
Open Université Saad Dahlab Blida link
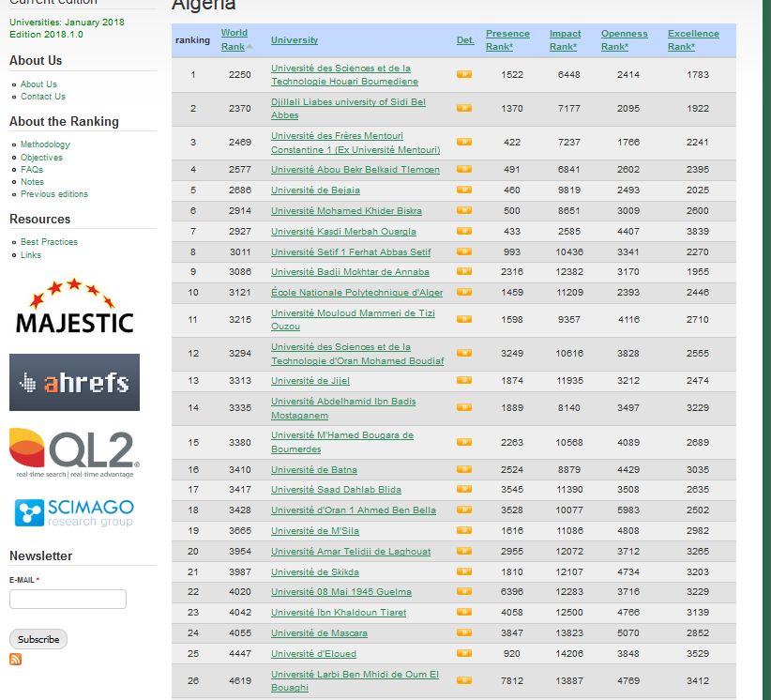(336, 489)
